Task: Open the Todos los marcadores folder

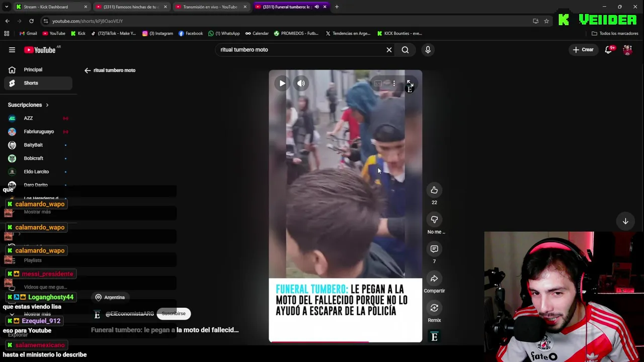Action: 615,34
